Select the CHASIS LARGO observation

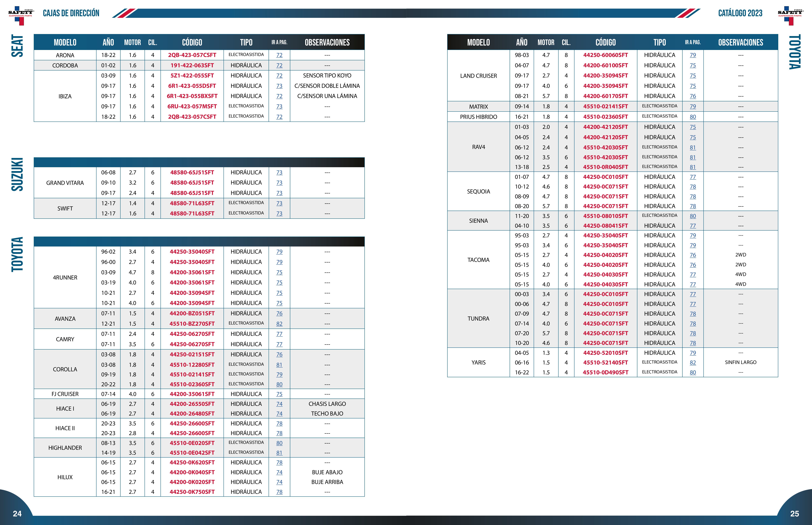click(x=327, y=404)
